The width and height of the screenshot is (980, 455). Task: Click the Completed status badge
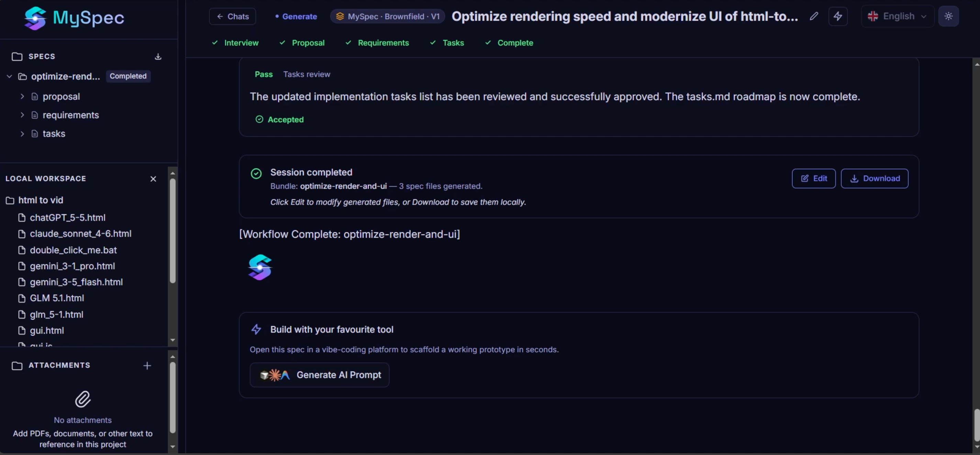tap(128, 76)
